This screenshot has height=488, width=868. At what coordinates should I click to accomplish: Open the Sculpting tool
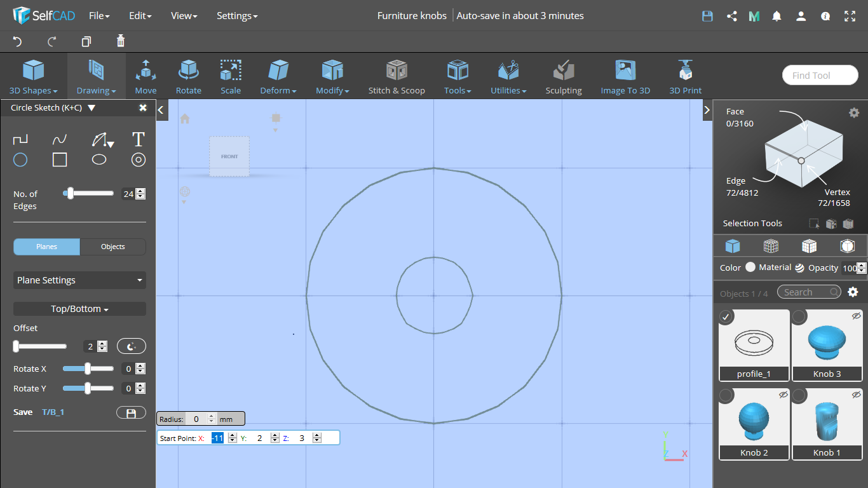(x=564, y=76)
